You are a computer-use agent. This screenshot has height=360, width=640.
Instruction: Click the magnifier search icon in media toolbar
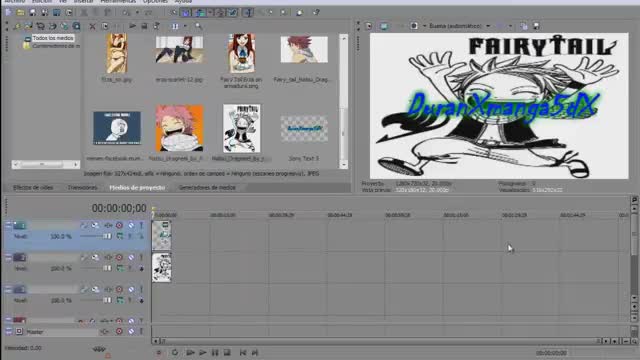point(198,27)
